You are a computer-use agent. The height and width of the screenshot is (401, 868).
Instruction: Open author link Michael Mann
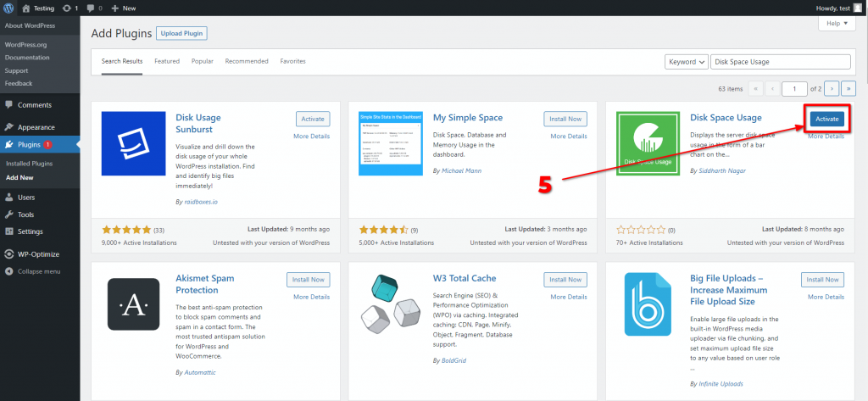point(462,170)
